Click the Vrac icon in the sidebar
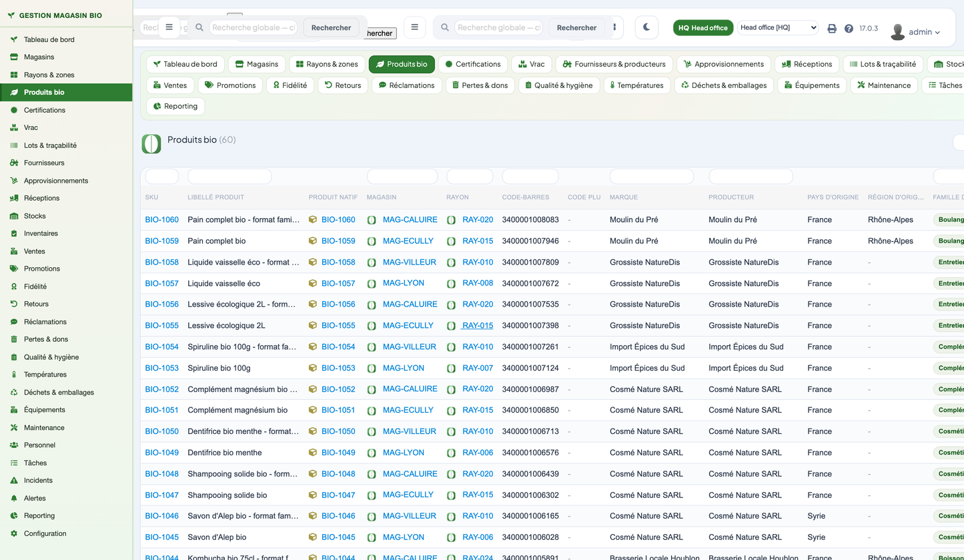 click(x=14, y=127)
